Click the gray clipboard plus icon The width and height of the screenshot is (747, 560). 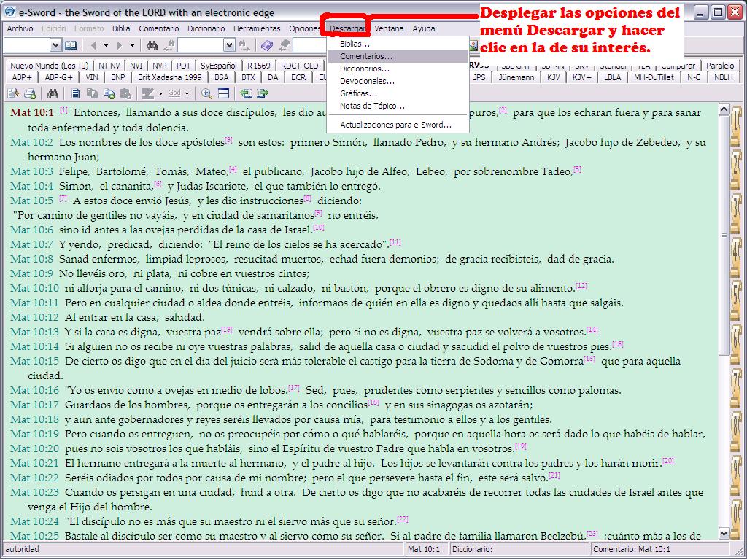[125, 94]
